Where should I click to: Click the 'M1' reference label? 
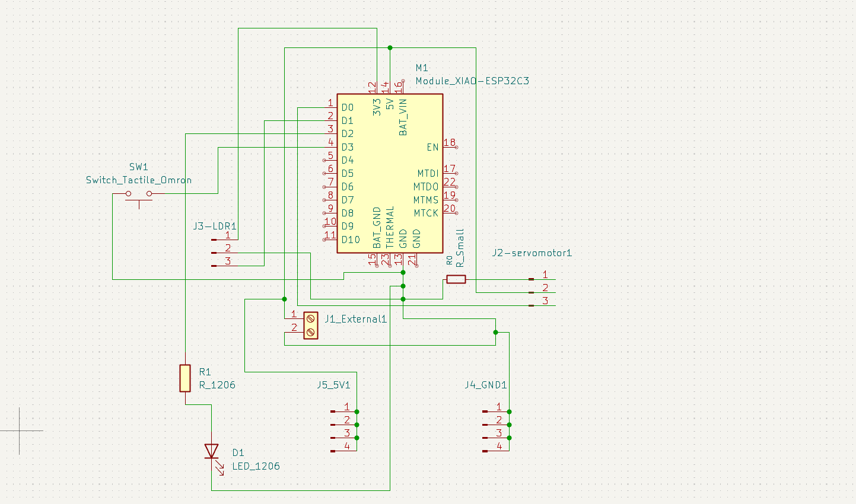(x=422, y=68)
